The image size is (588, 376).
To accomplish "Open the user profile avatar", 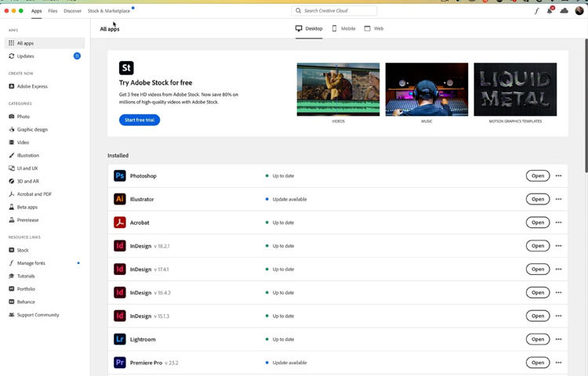I will tap(579, 11).
